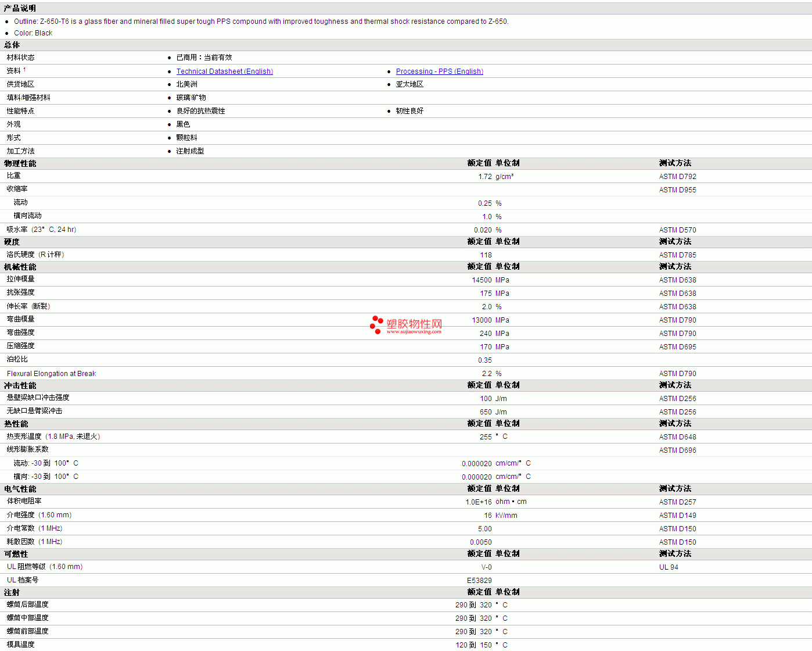Click the 良好的抗热震性 feature entry
Screen dimensions: 812x651
(201, 111)
